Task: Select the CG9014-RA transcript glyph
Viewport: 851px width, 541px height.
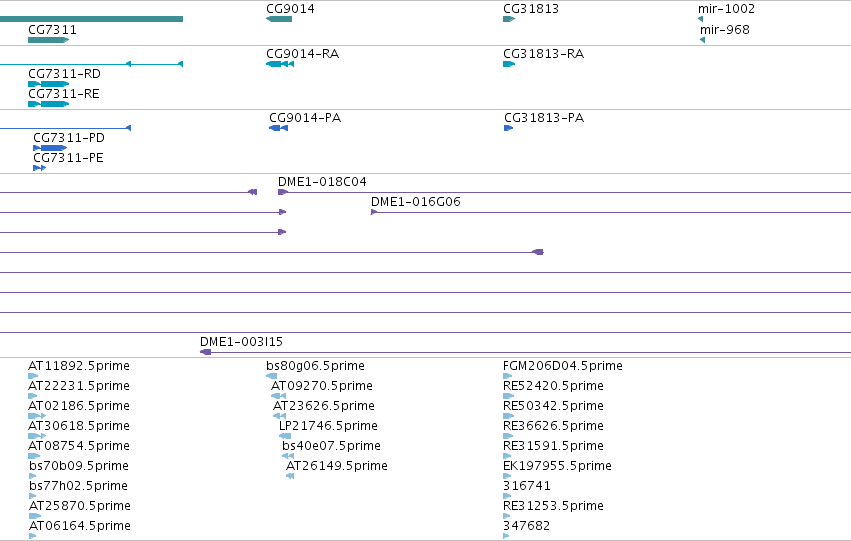Action: (280, 64)
